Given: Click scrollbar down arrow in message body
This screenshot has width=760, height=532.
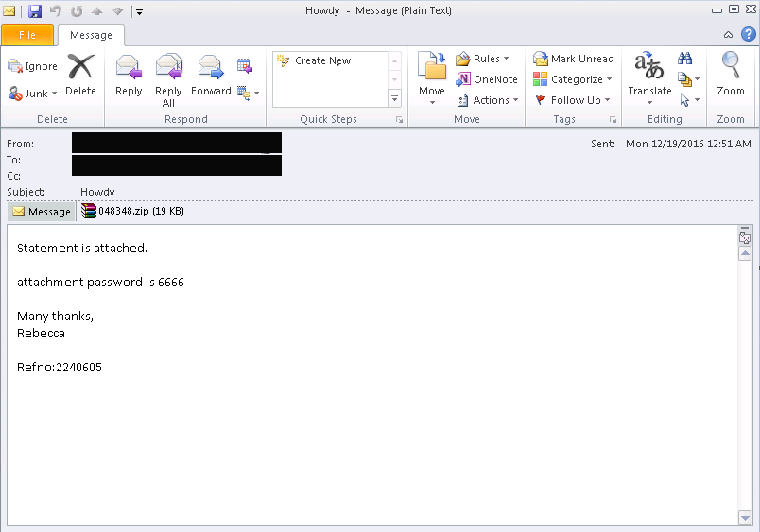Looking at the screenshot, I should tap(745, 518).
